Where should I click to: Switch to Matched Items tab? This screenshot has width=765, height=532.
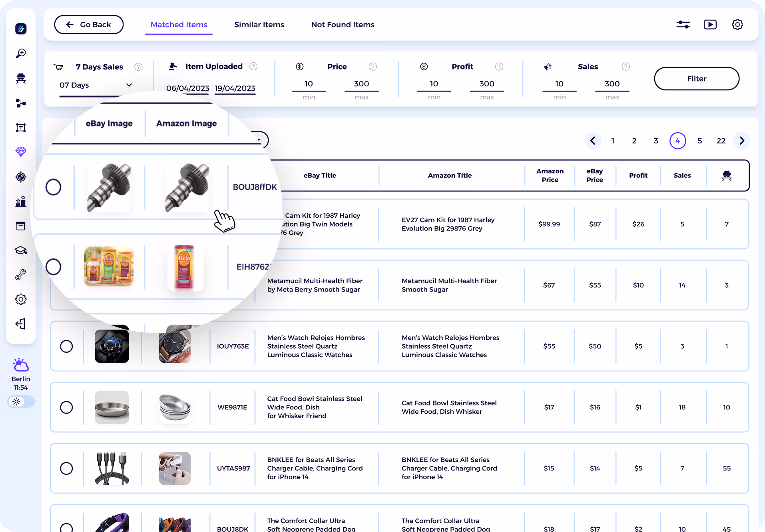[179, 25]
